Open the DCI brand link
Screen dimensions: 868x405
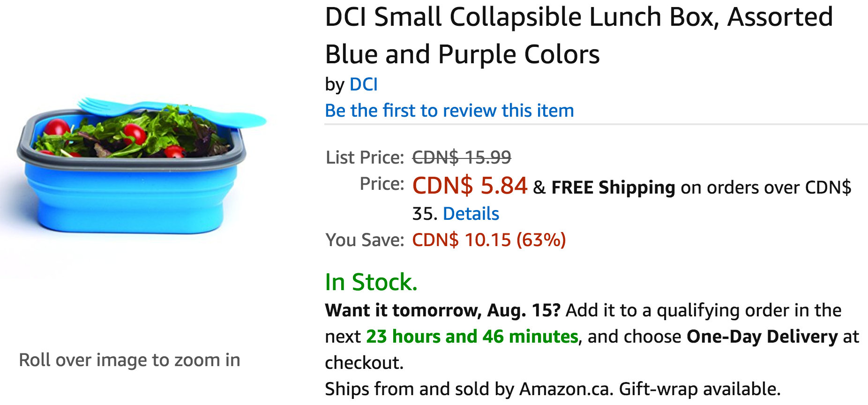click(x=363, y=84)
